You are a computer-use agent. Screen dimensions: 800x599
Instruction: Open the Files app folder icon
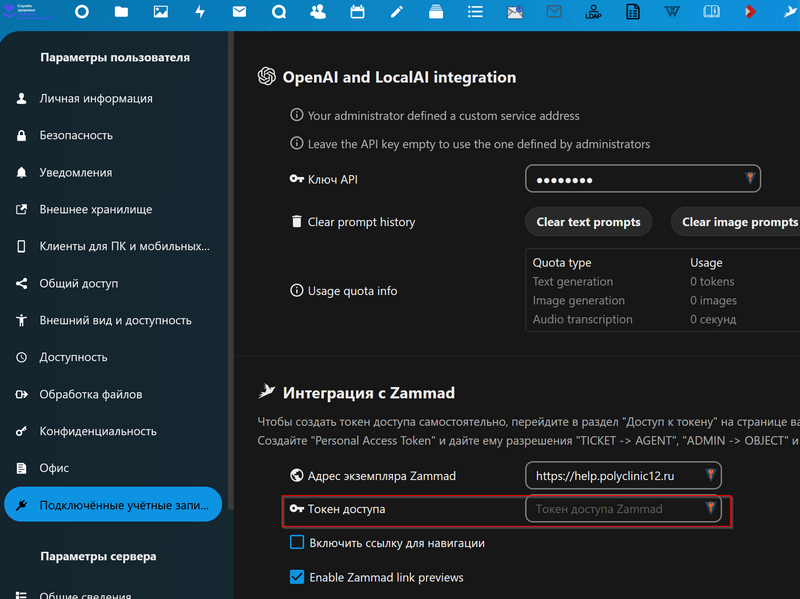pyautogui.click(x=121, y=12)
